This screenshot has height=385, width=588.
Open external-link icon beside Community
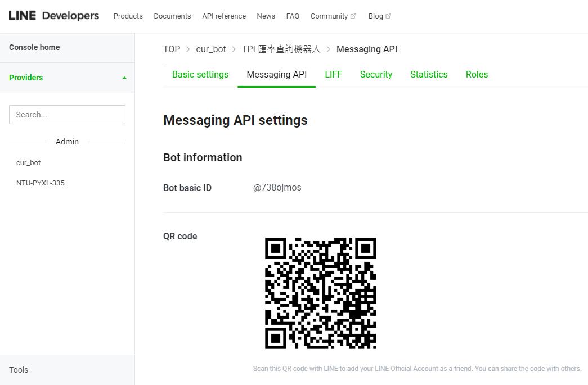tap(353, 16)
